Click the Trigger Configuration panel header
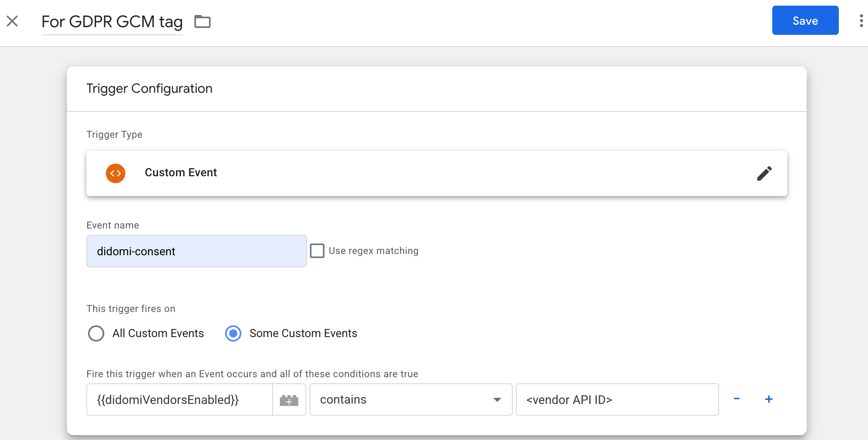Viewport: 868px width, 440px height. tap(149, 89)
